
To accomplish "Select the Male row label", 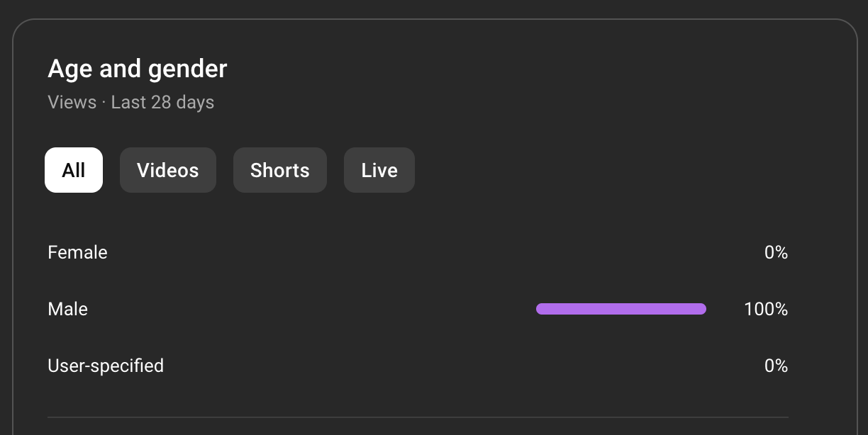I will click(67, 309).
